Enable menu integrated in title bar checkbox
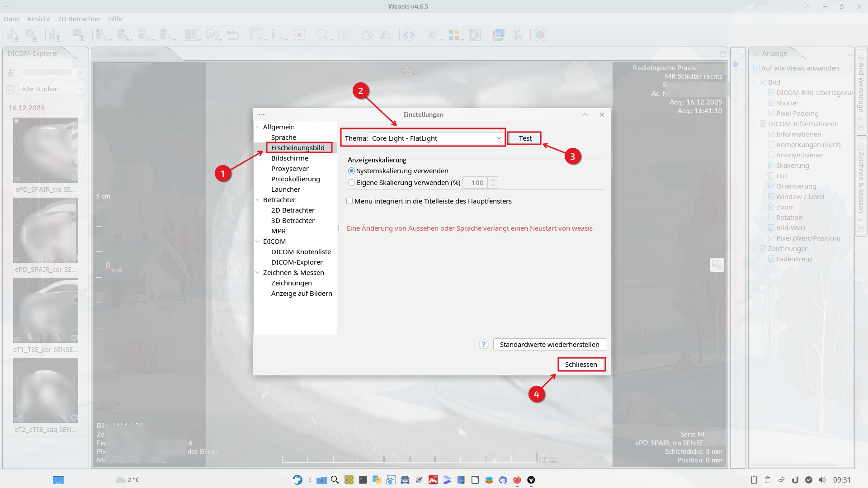The height and width of the screenshot is (488, 868). [349, 201]
